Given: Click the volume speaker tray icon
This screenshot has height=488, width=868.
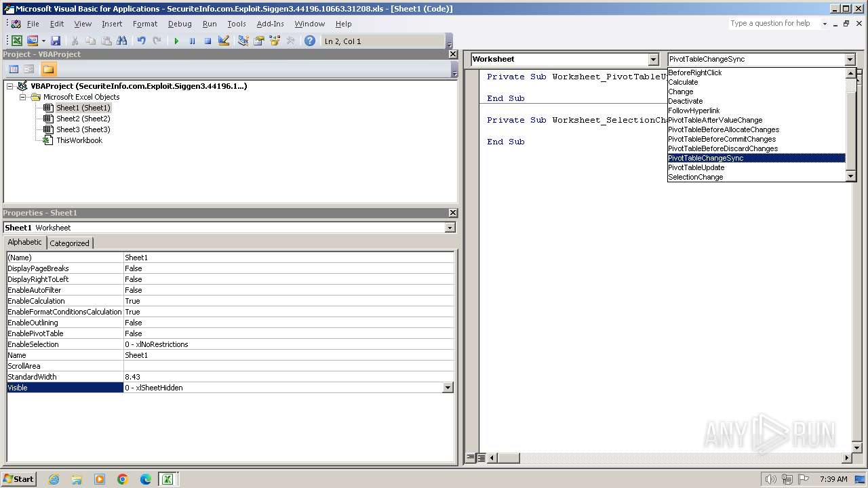Looking at the screenshot, I should coord(770,479).
